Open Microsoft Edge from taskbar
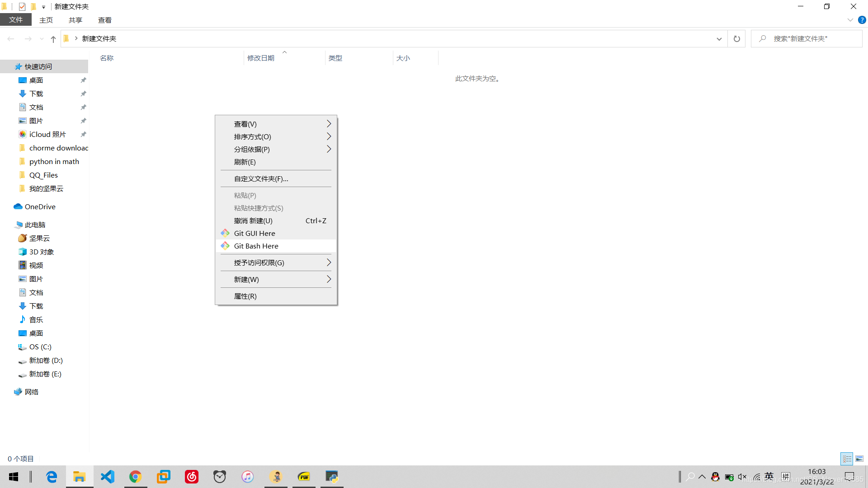Screen dimensions: 868x488 52,476
